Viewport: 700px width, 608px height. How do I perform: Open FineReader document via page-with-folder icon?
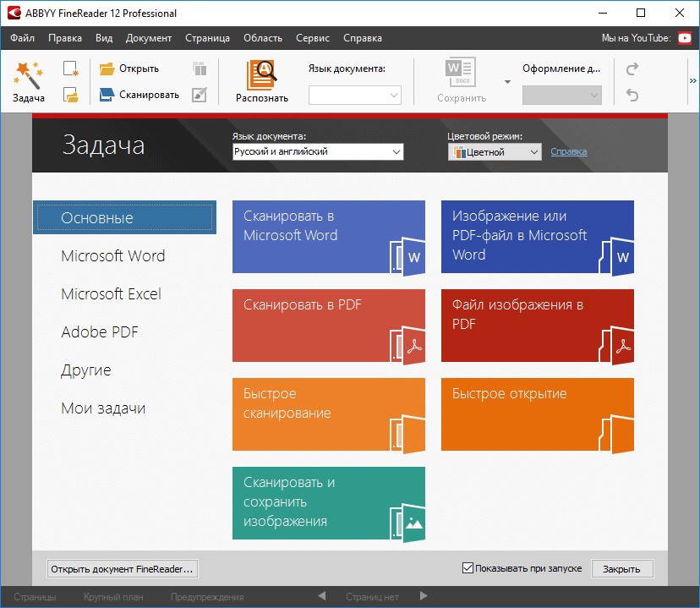pos(70,95)
